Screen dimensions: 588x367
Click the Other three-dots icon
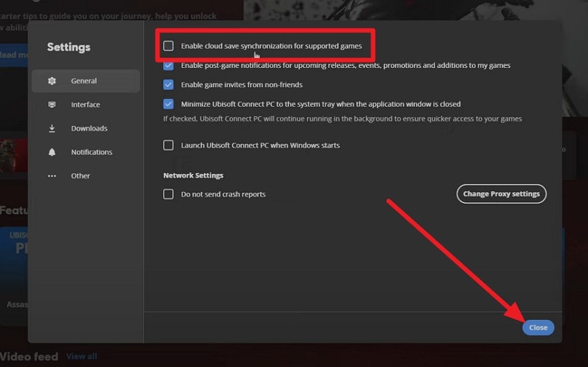tap(52, 176)
